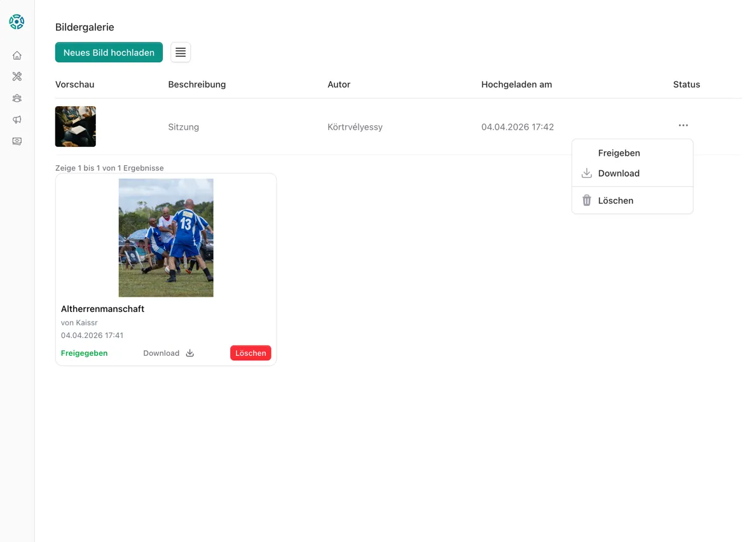The width and height of the screenshot is (756, 542).
Task: Click the download icon on Altherrenmanschaft card
Action: (x=189, y=353)
